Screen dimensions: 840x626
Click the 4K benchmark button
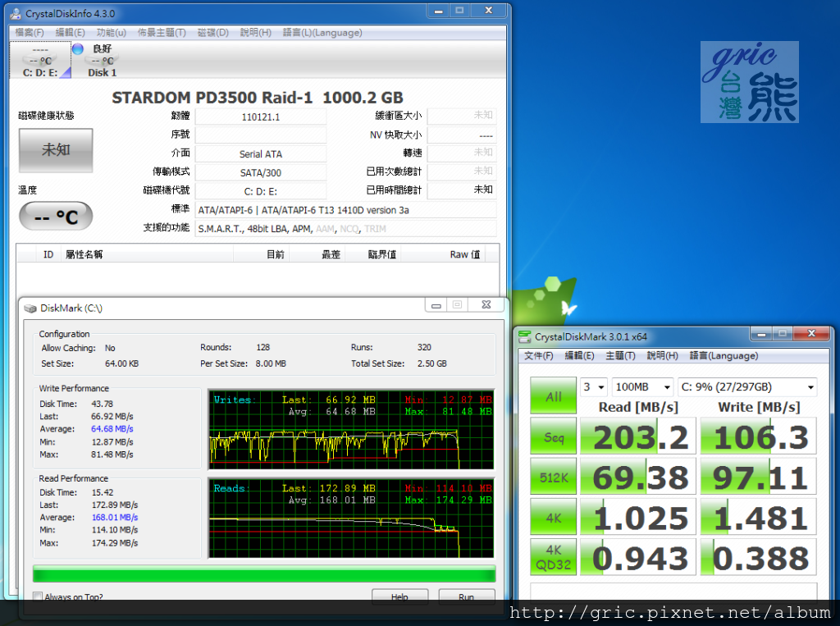point(554,517)
